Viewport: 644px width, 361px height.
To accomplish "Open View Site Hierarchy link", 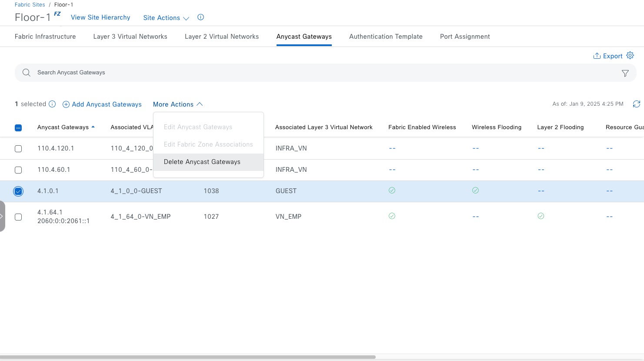I will [100, 17].
